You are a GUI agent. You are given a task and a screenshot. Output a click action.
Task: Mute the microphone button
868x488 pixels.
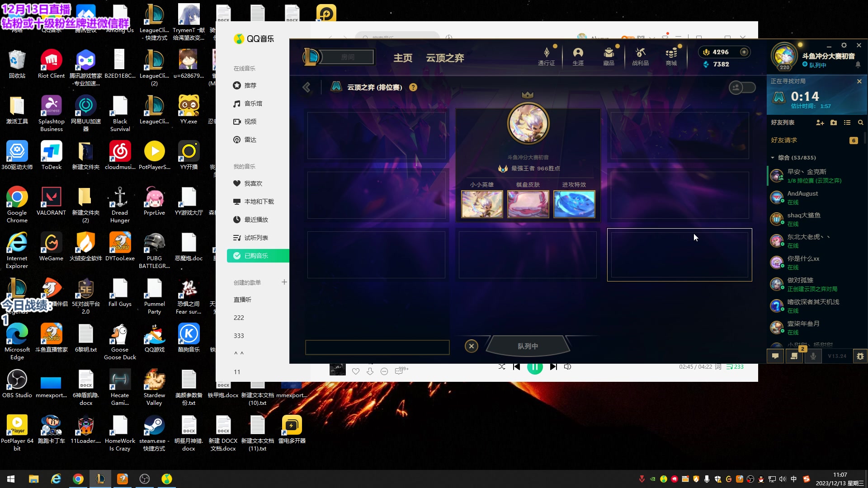813,356
